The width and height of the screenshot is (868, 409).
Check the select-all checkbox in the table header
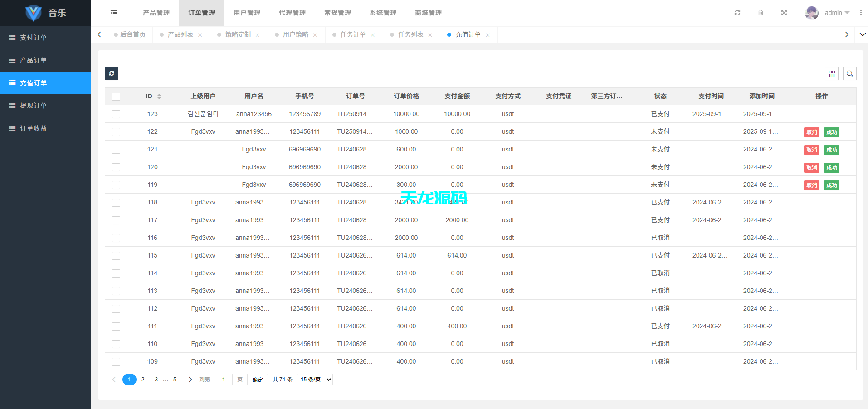point(116,96)
